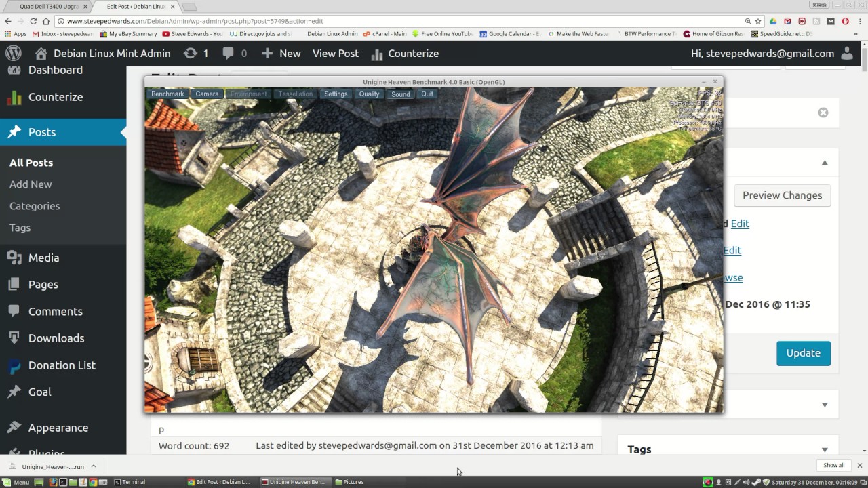
Task: Click Settings in Heaven benchmark toolbar
Action: (336, 94)
